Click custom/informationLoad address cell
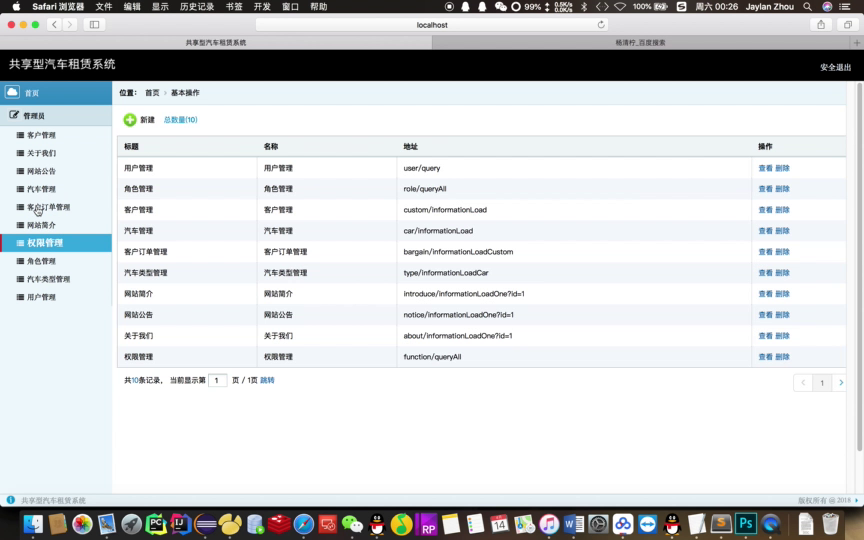 [445, 210]
